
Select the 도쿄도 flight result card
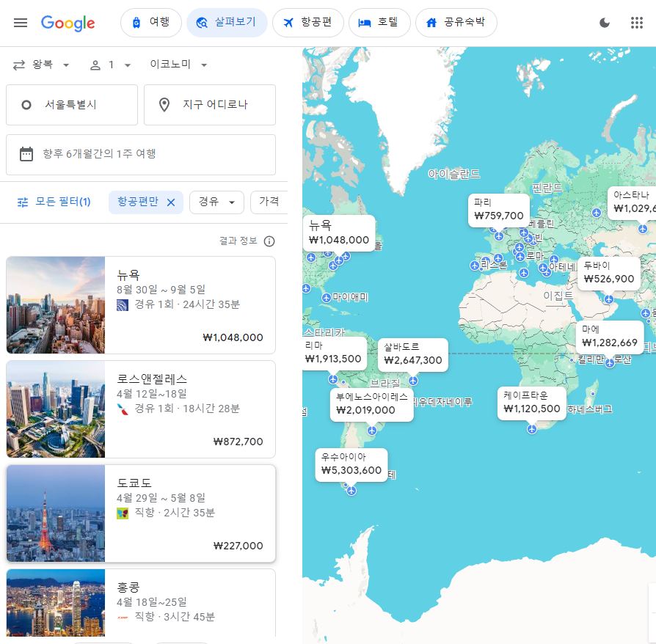pos(141,513)
